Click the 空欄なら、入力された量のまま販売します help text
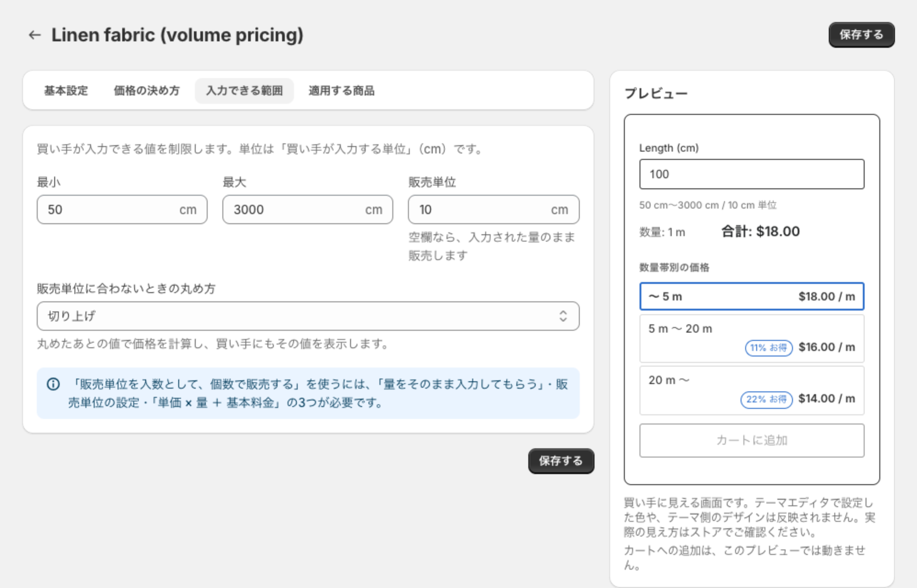The width and height of the screenshot is (917, 588). click(x=492, y=246)
